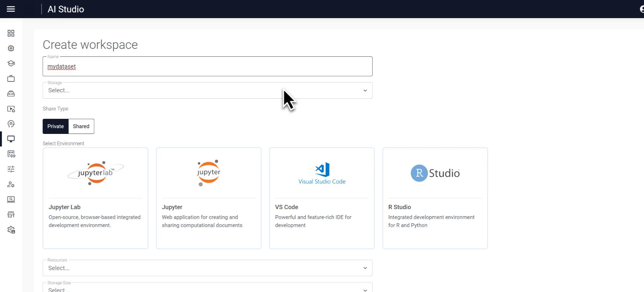Open the linked board icon in sidebar

[11, 154]
